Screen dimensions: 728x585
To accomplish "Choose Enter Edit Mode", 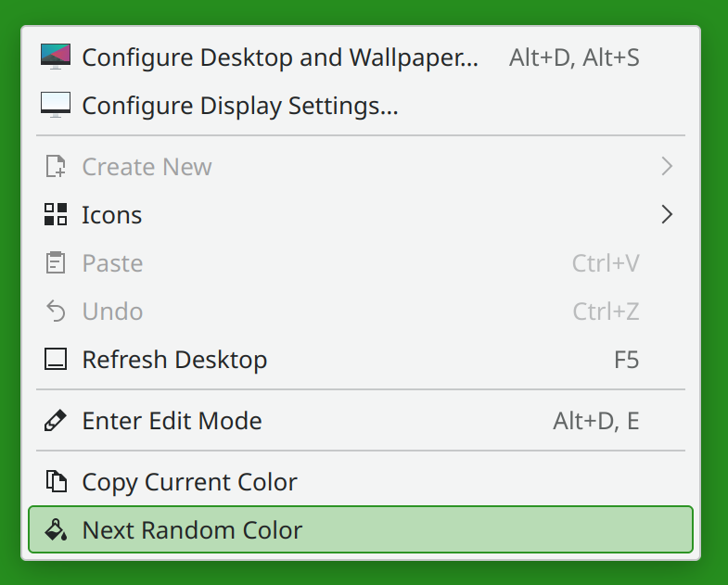I will [x=361, y=421].
